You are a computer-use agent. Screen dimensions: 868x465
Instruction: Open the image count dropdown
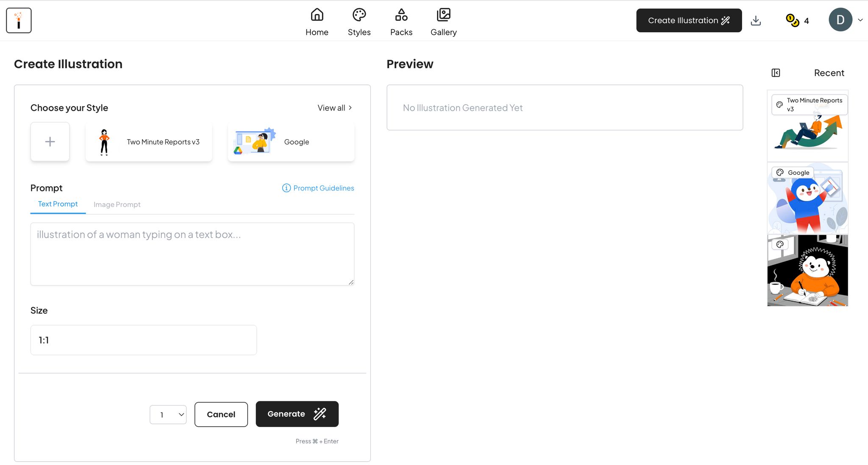coord(168,415)
